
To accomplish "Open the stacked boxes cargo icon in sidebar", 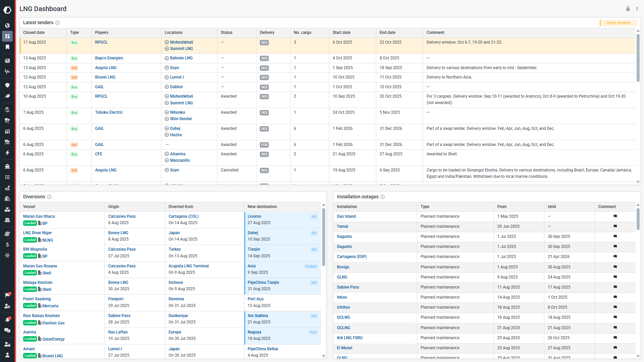I will pyautogui.click(x=7, y=209).
